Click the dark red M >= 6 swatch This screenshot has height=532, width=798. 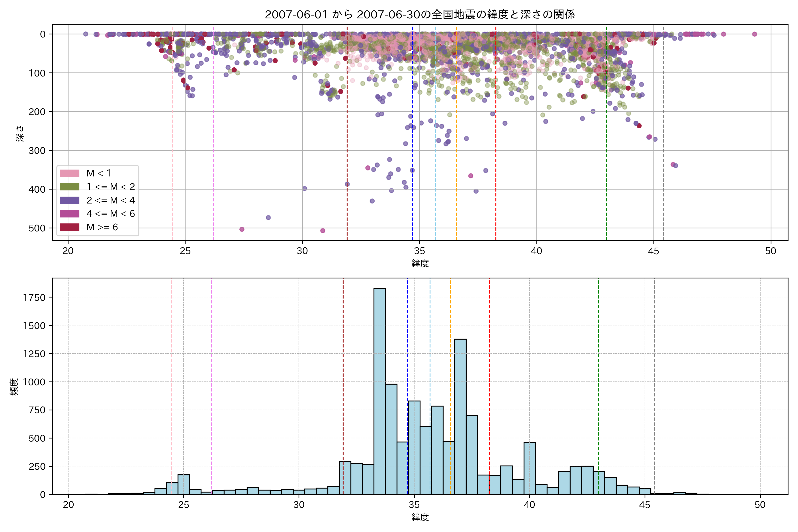pos(70,227)
